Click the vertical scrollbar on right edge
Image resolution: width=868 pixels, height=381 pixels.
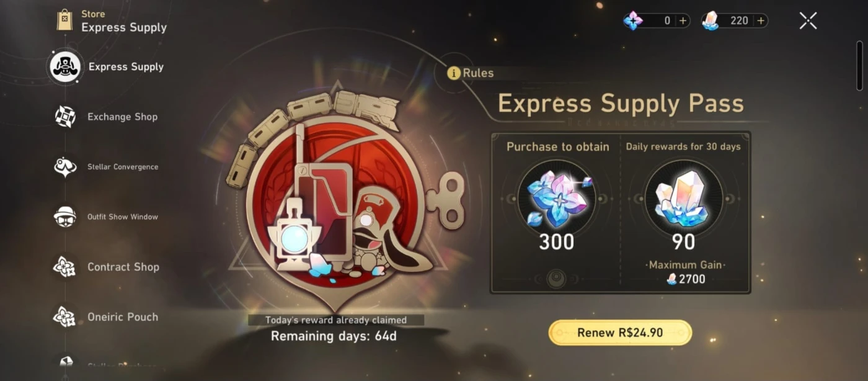[860, 66]
